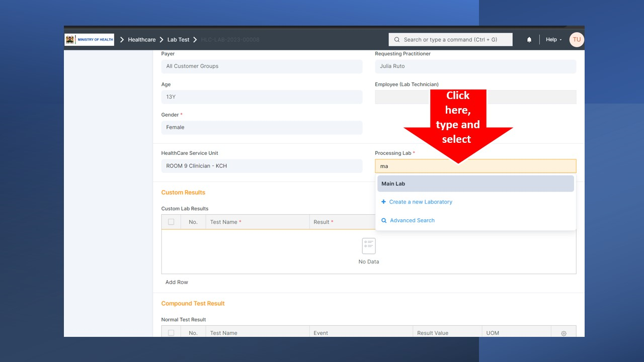
Task: Click the Requesting Practitioner field
Action: [x=475, y=66]
